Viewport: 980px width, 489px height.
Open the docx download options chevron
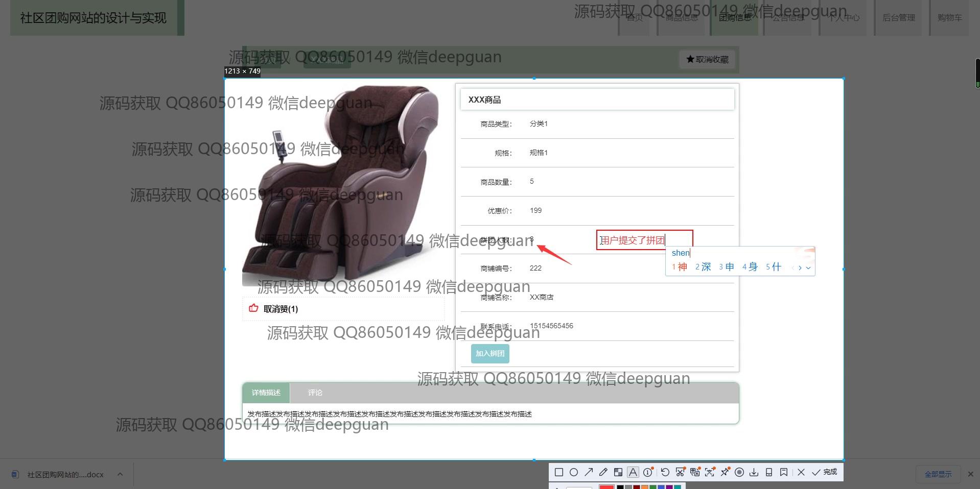click(x=120, y=474)
